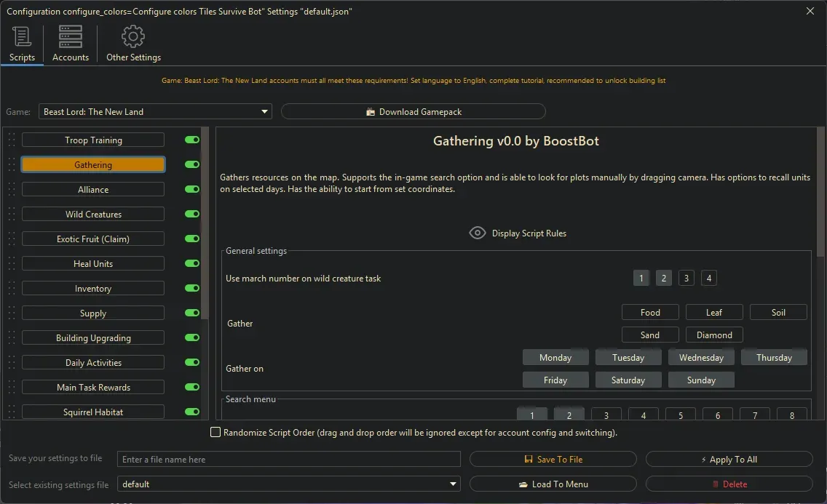Open Other Settings gear icon
Screen dimensions: 827x504
click(x=133, y=36)
